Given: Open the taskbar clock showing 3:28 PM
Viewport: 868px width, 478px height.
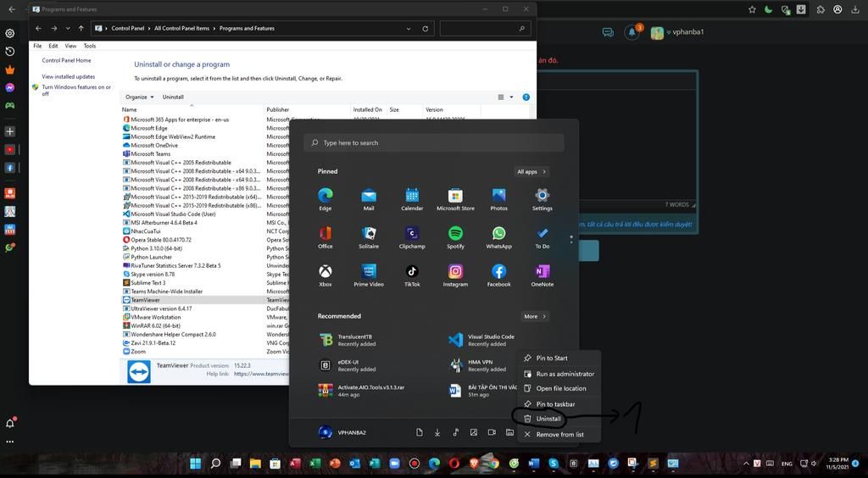Looking at the screenshot, I should pyautogui.click(x=838, y=464).
